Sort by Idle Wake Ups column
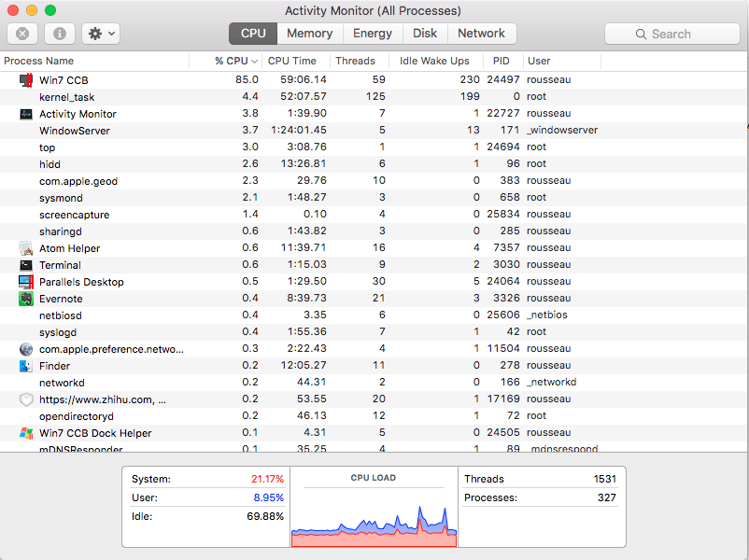The image size is (749, 560). (x=435, y=61)
